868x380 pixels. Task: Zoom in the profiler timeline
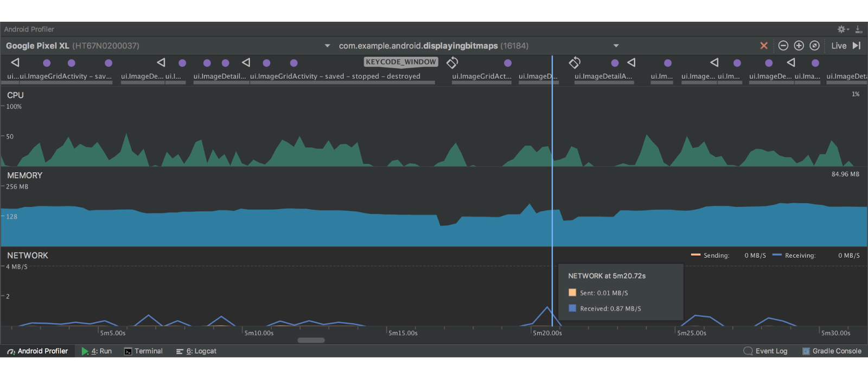799,46
